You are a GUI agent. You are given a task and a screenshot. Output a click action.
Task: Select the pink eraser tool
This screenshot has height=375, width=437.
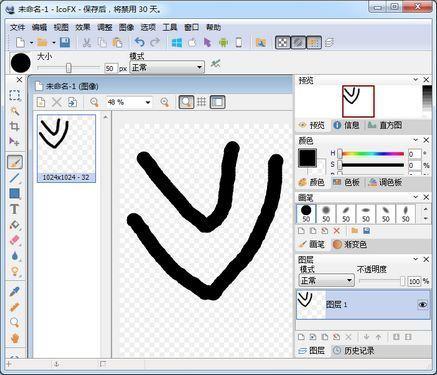(15, 240)
